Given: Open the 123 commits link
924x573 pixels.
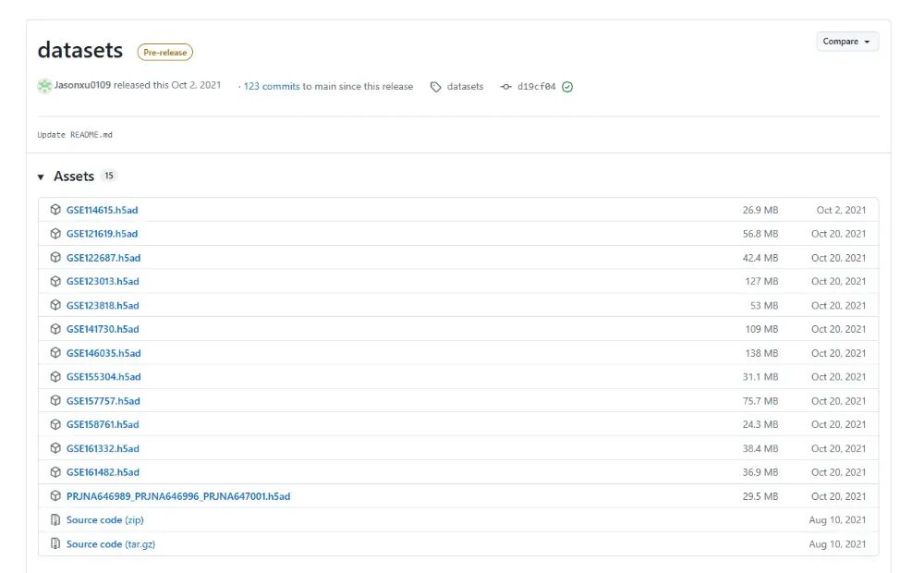Looking at the screenshot, I should (272, 86).
